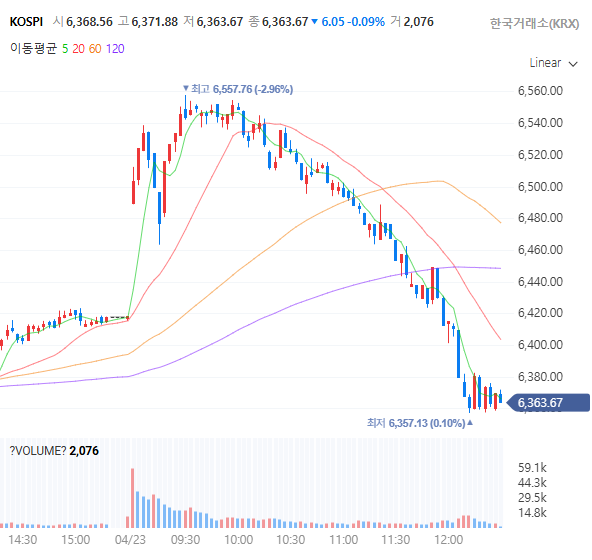Click the tallest volume bar at 04/23

pos(133,498)
